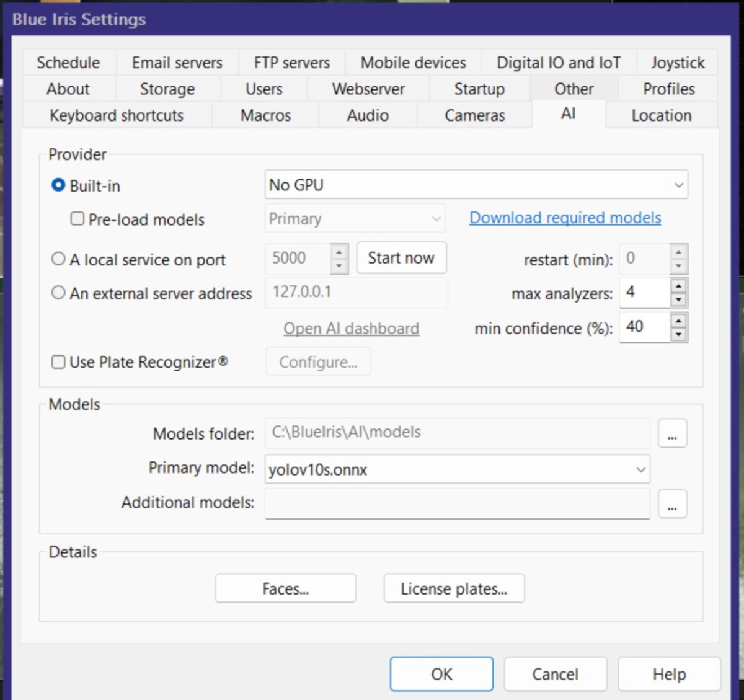Open the Email servers tab
744x700 pixels.
(x=177, y=63)
